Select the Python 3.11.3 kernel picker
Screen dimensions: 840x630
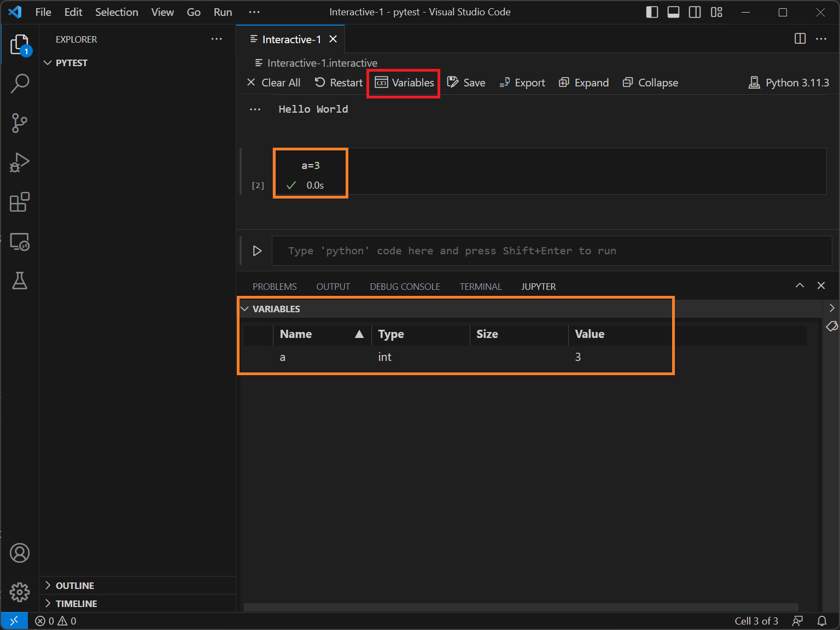pyautogui.click(x=789, y=83)
